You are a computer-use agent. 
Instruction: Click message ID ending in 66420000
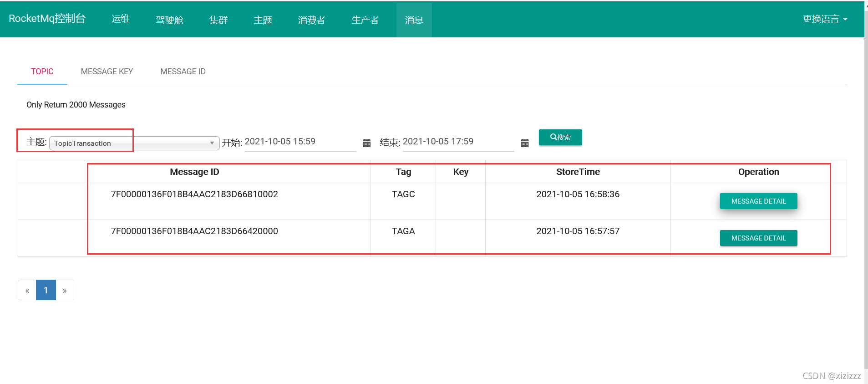194,231
